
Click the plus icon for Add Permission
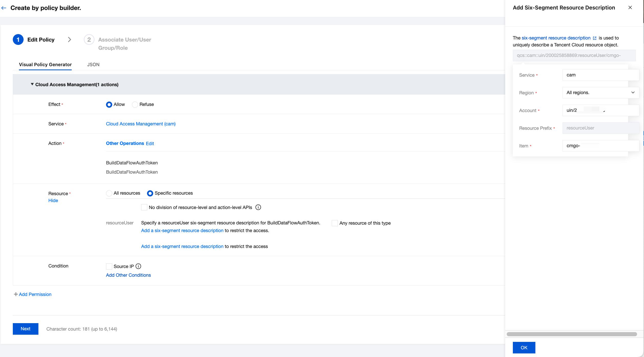tap(16, 294)
